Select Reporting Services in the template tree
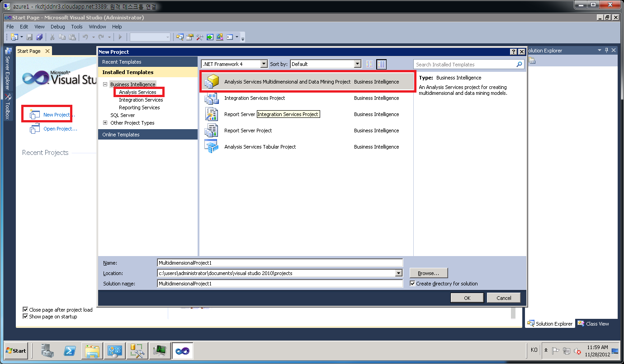 click(139, 107)
